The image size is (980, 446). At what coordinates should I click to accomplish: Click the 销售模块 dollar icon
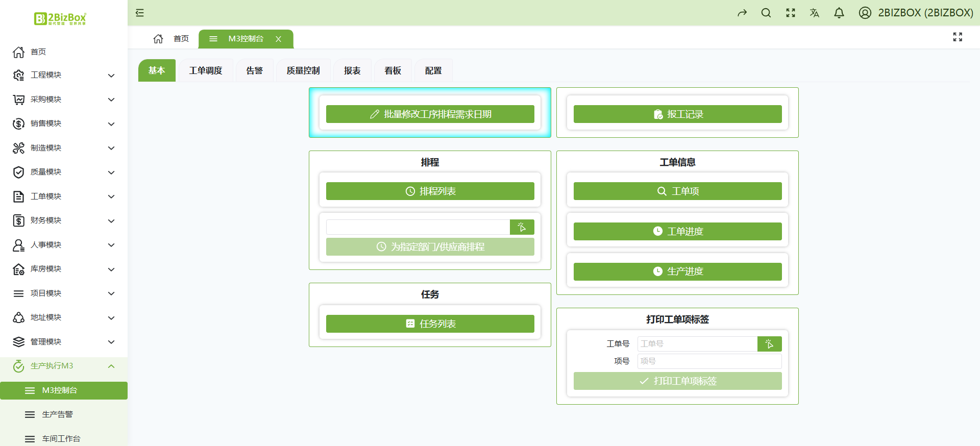[19, 123]
